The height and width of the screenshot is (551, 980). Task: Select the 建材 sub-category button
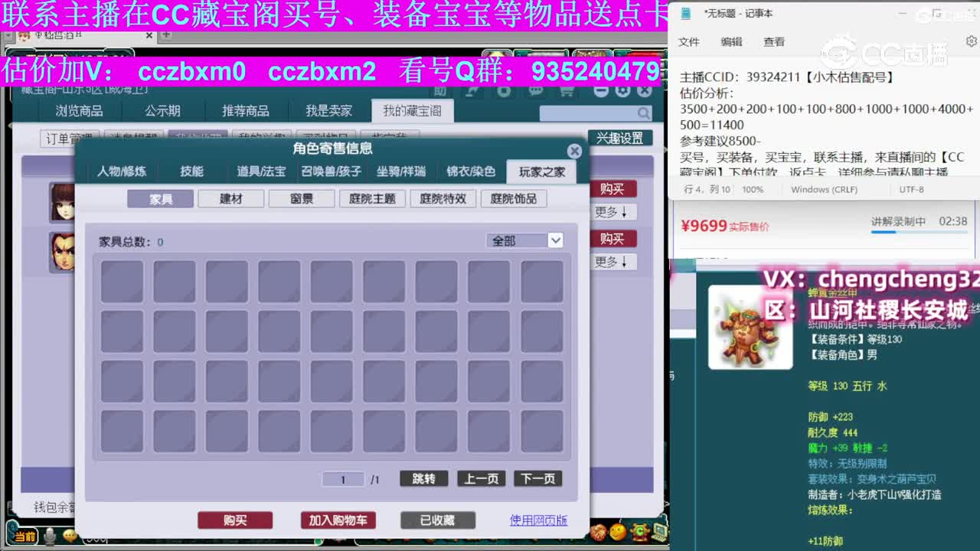[x=231, y=198]
